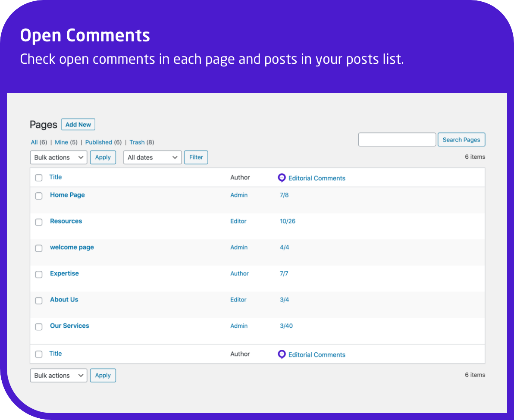
Task: Open the Expertise page link
Action: click(x=64, y=273)
